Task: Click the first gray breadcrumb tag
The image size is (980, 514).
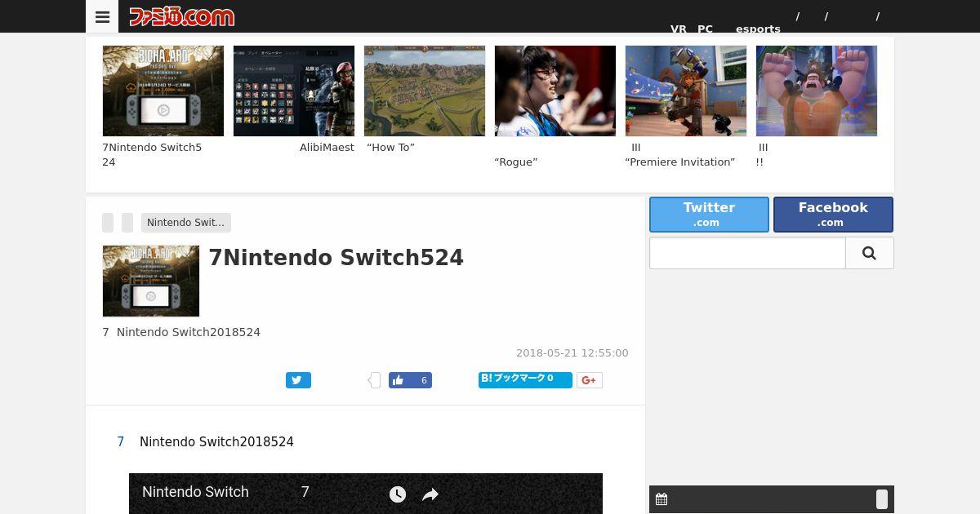Action: click(108, 223)
